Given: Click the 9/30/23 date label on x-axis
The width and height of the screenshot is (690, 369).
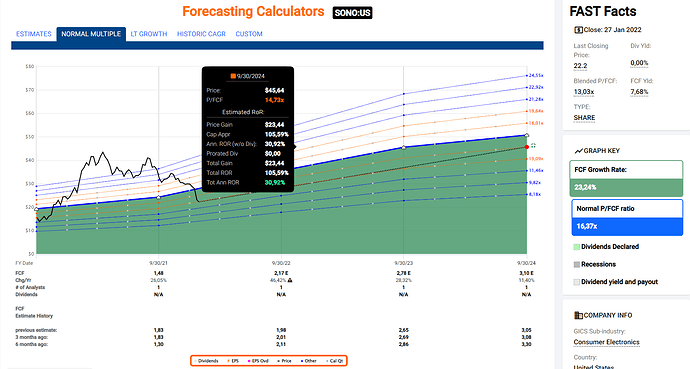Looking at the screenshot, I should pos(404,263).
